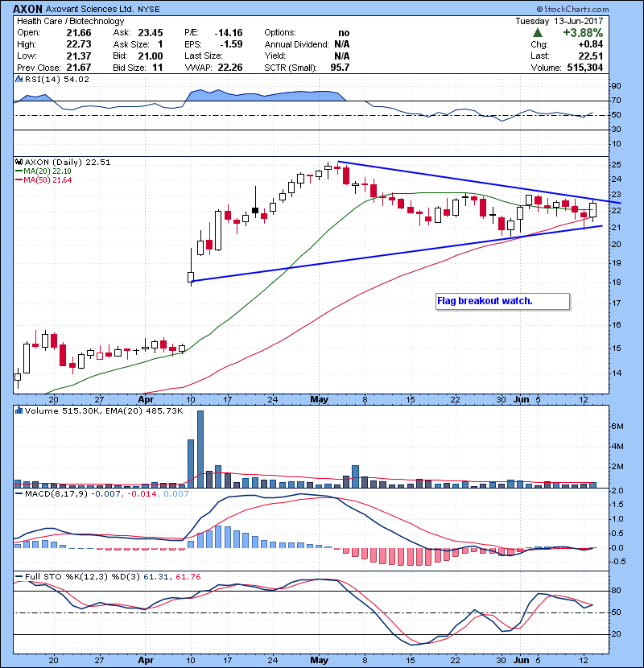
Task: Click the 'Volume 515.30K, EMA(20) 485.73K' label
Action: point(104,410)
